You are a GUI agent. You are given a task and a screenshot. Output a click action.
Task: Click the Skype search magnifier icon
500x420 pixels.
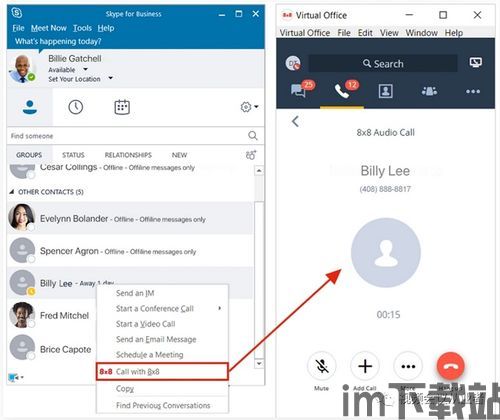(x=253, y=136)
